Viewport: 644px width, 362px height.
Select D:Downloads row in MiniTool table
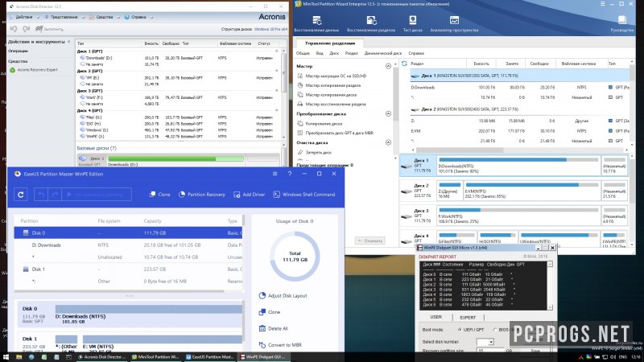(519, 88)
